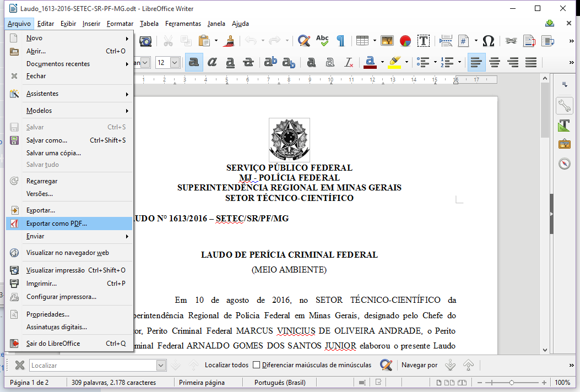580x392 pixels.
Task: Choose Exportar como PDF... menu entry
Action: coord(69,224)
